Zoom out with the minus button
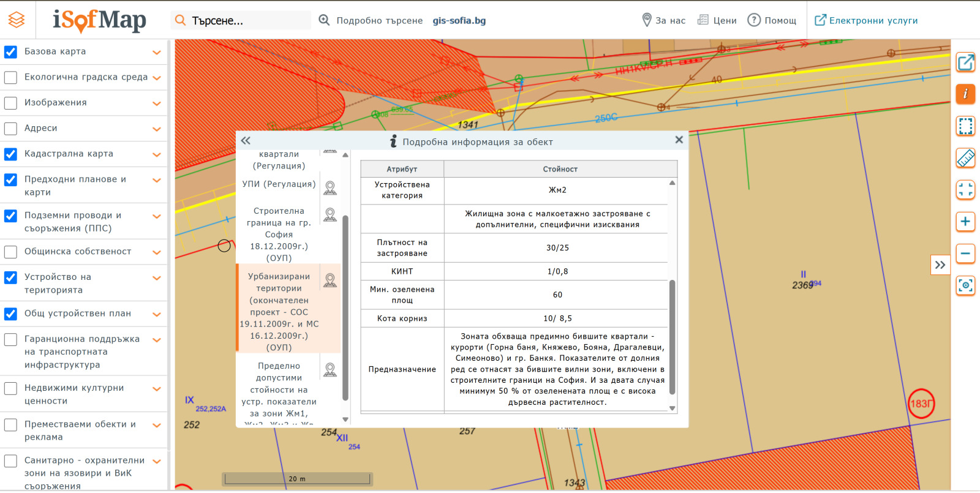The image size is (980, 493). point(965,254)
